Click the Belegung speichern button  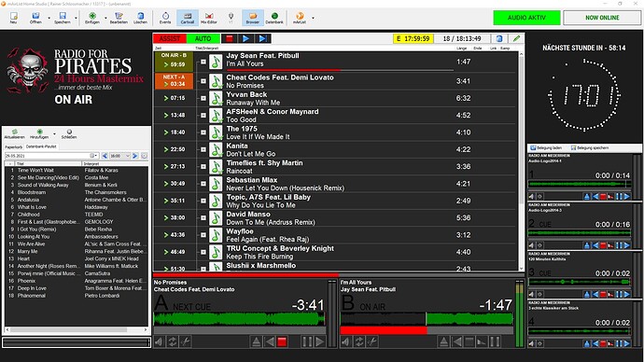590,147
